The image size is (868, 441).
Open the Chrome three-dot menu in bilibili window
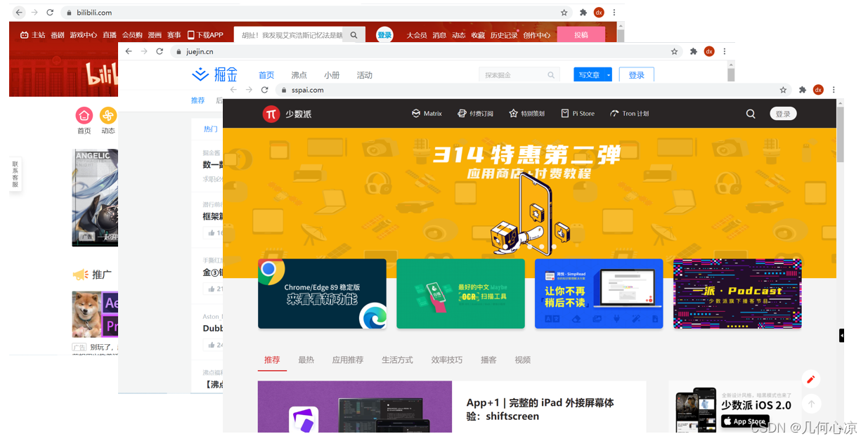click(614, 13)
